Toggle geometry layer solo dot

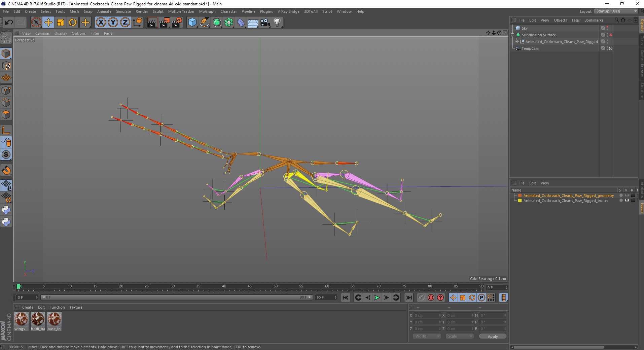pos(621,196)
